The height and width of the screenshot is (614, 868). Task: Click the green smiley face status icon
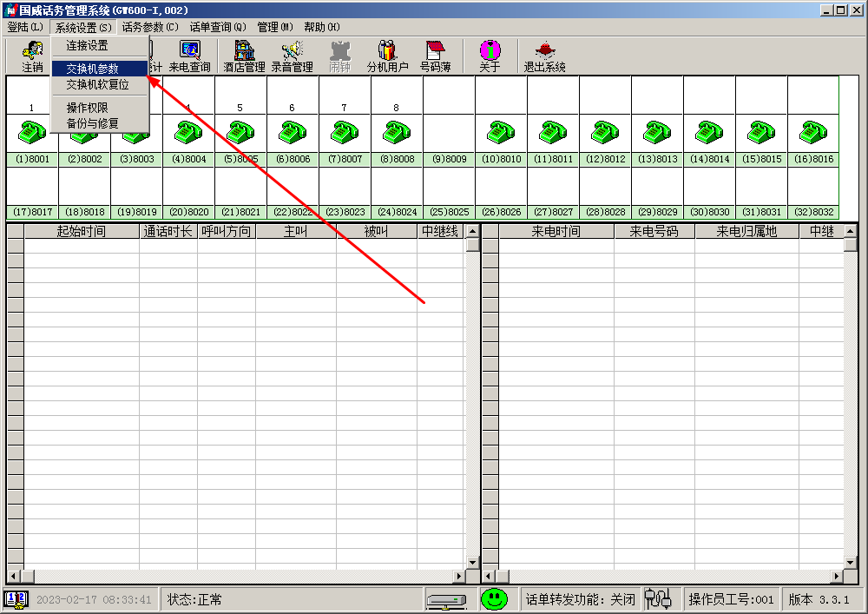(494, 599)
